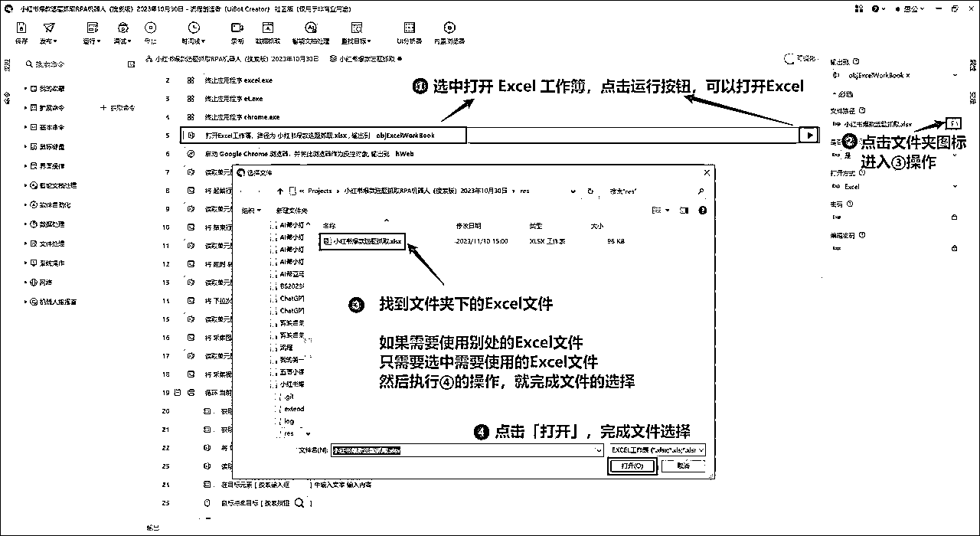
Task: Expand the 基本命令 command group
Action: (x=25, y=127)
